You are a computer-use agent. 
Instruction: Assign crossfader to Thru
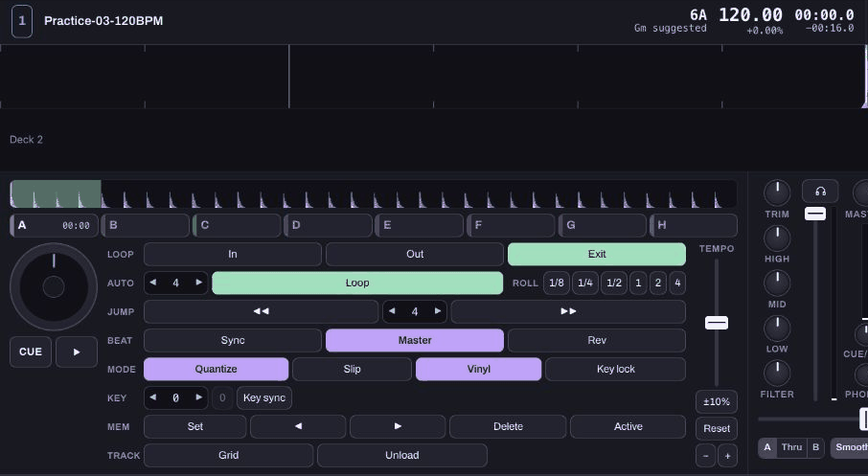tap(791, 447)
